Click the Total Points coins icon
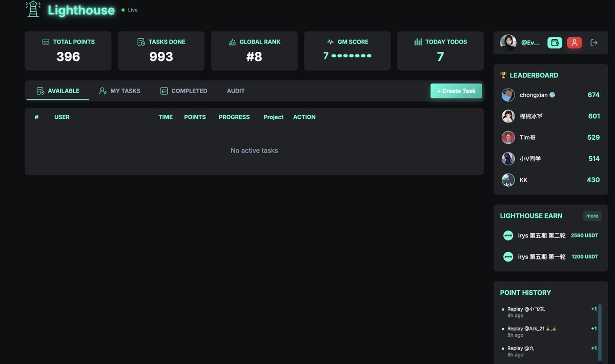The width and height of the screenshot is (615, 364). tap(46, 42)
